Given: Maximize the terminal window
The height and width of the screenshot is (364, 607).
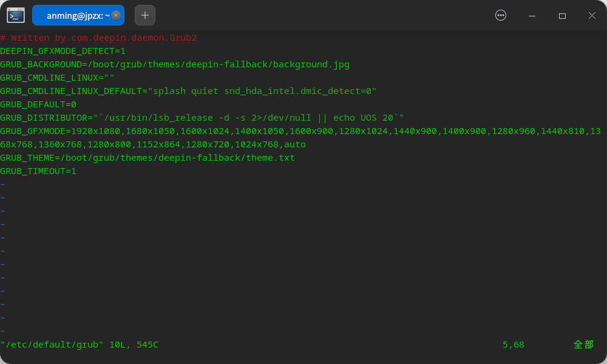Looking at the screenshot, I should (x=562, y=15).
